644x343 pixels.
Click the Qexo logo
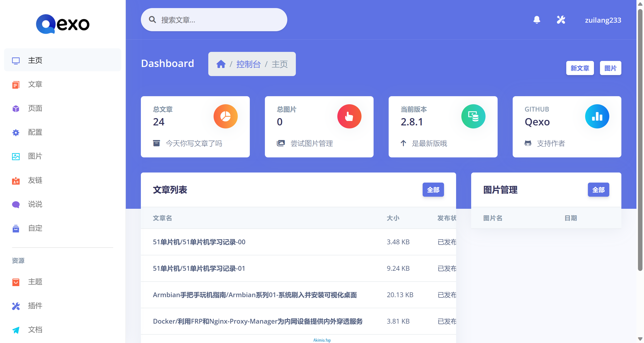coord(63,24)
